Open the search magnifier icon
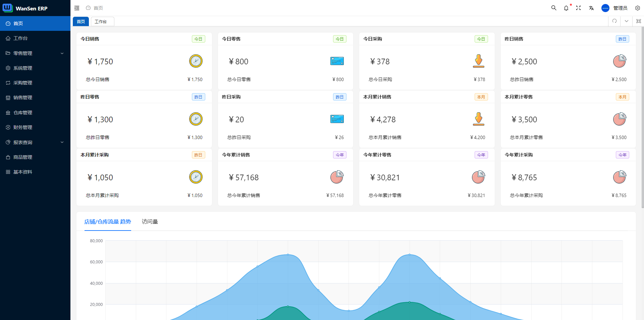644x320 pixels. [554, 8]
